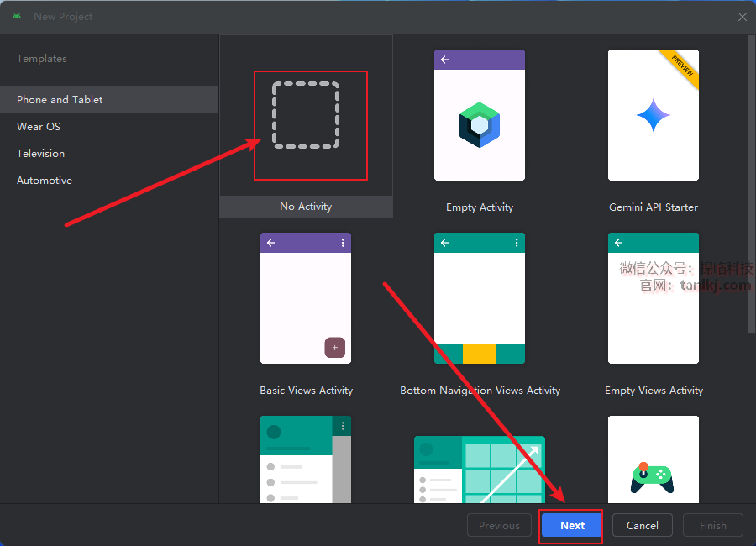Pick the game controller template thumbnail
The height and width of the screenshot is (546, 756).
[x=653, y=460]
